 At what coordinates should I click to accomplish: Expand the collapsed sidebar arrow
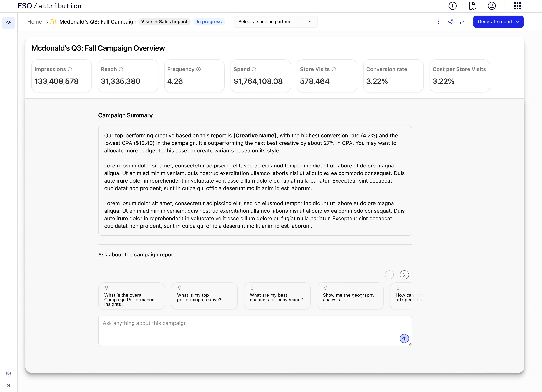(9, 386)
